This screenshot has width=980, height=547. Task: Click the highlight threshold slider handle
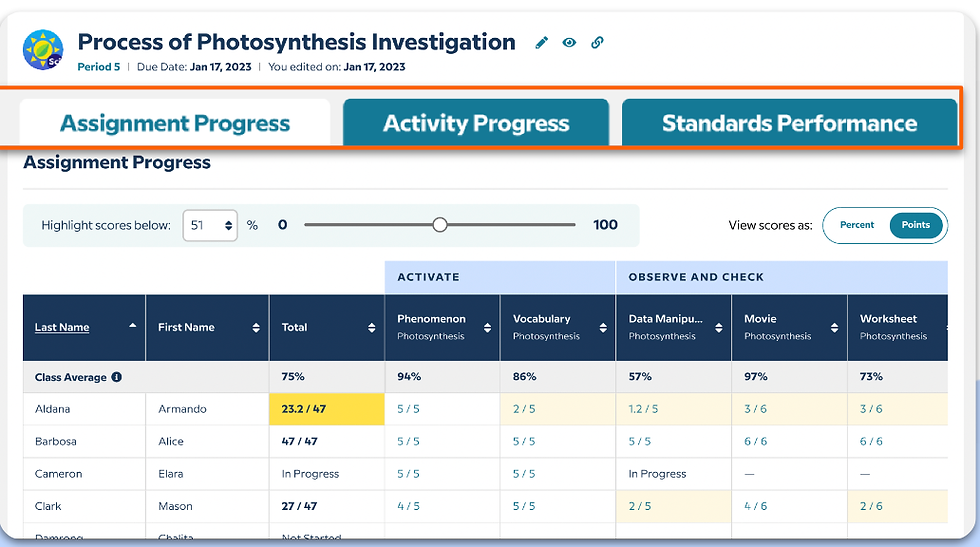click(x=440, y=225)
